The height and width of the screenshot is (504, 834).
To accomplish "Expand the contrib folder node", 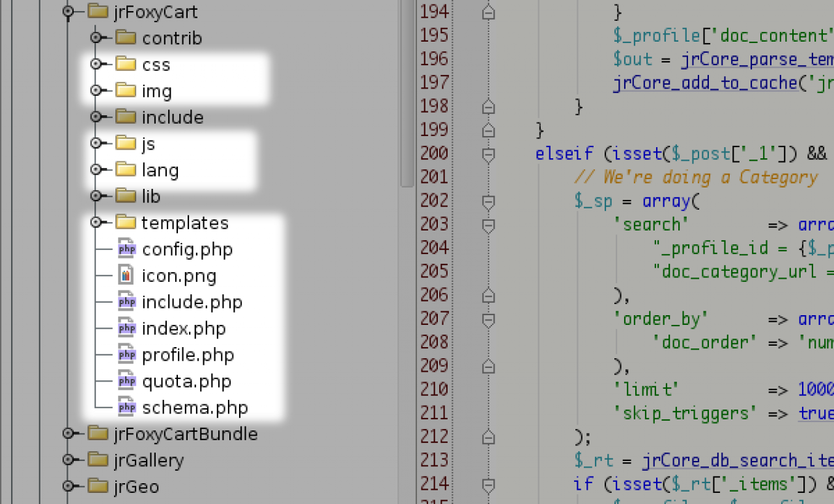I will (x=96, y=38).
